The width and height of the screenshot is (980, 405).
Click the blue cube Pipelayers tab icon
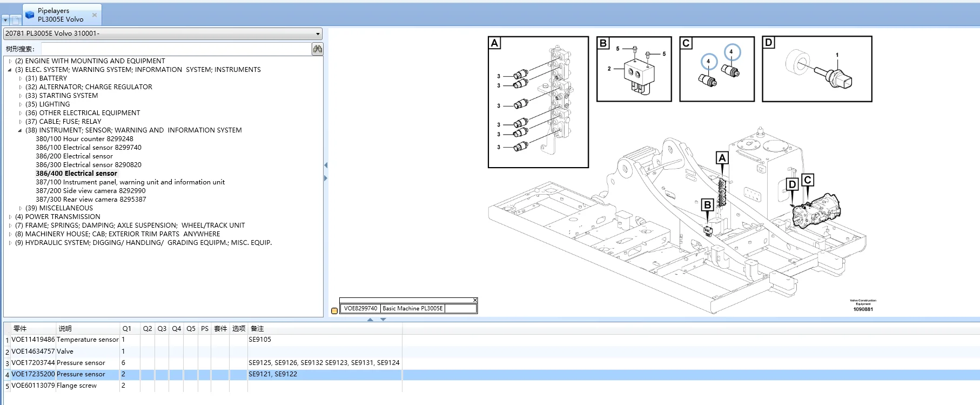[30, 15]
